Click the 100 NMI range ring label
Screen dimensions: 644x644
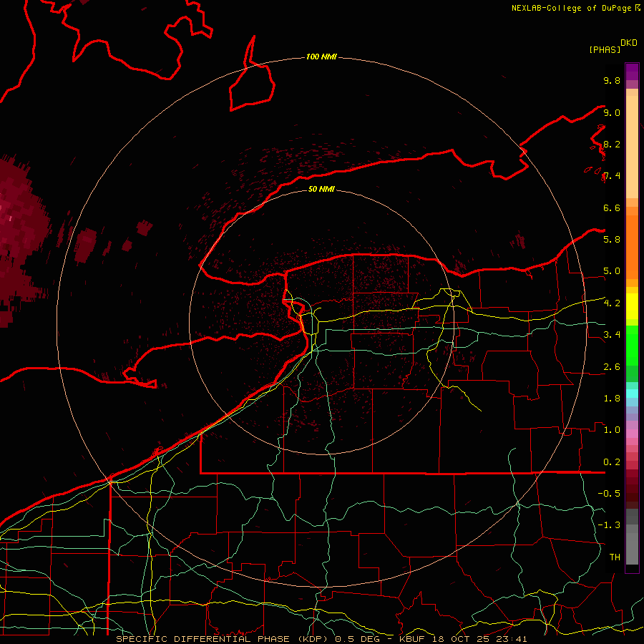click(321, 57)
